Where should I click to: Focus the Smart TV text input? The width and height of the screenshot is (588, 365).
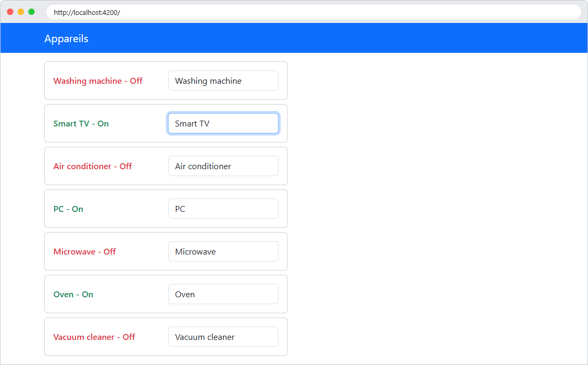(x=223, y=123)
